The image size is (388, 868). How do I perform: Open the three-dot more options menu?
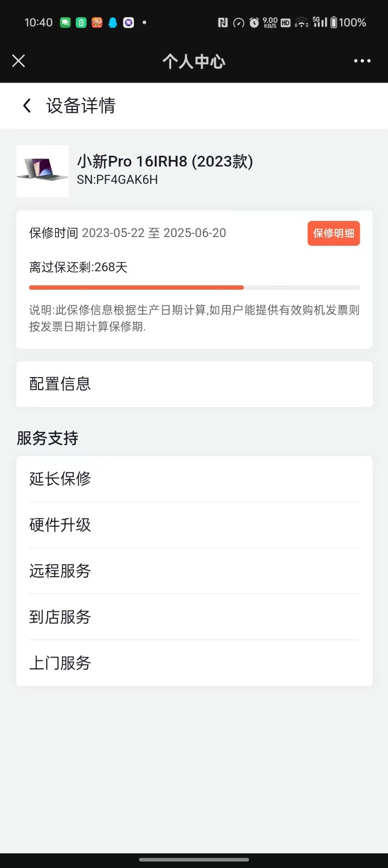[362, 61]
